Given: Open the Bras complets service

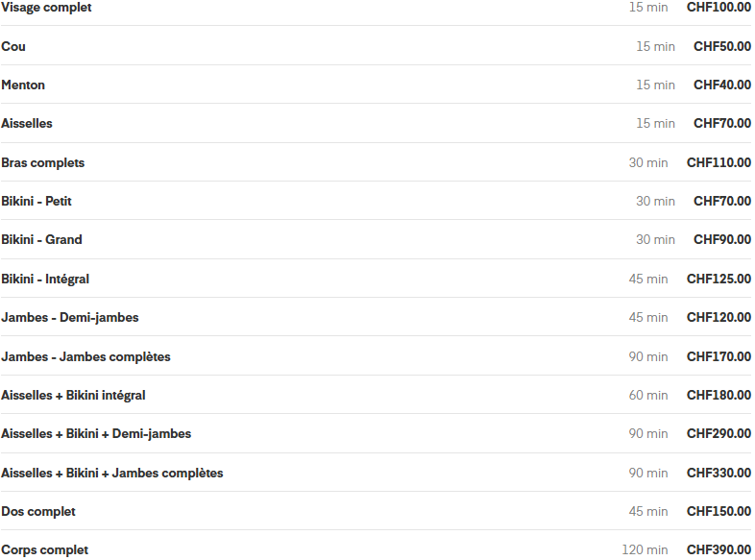Looking at the screenshot, I should pyautogui.click(x=43, y=162).
